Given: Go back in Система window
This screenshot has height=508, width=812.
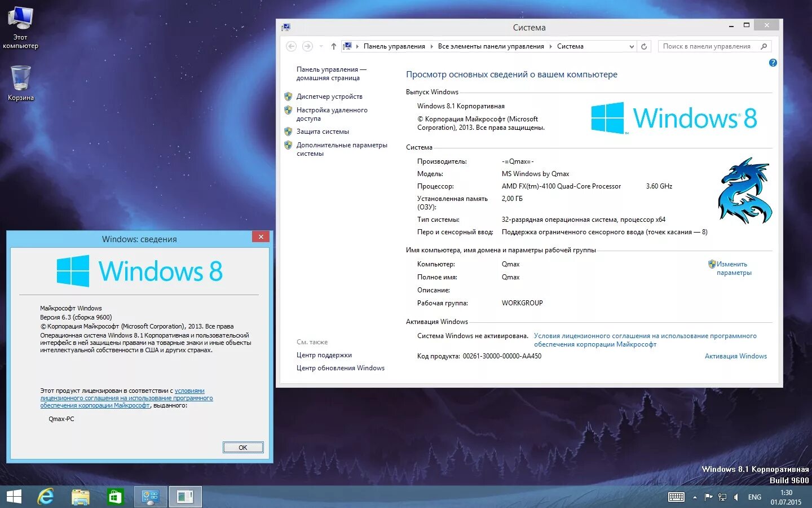Looking at the screenshot, I should [291, 46].
